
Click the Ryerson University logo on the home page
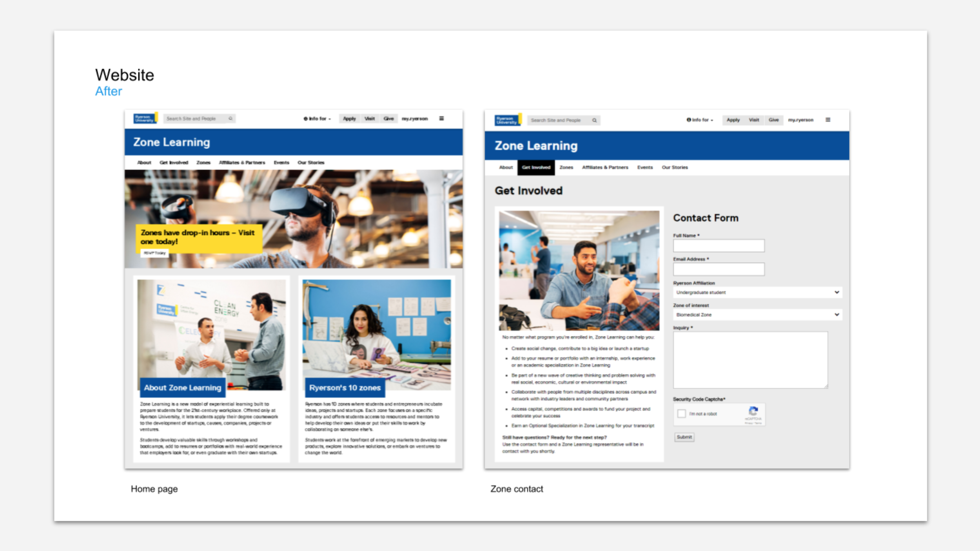(x=145, y=118)
